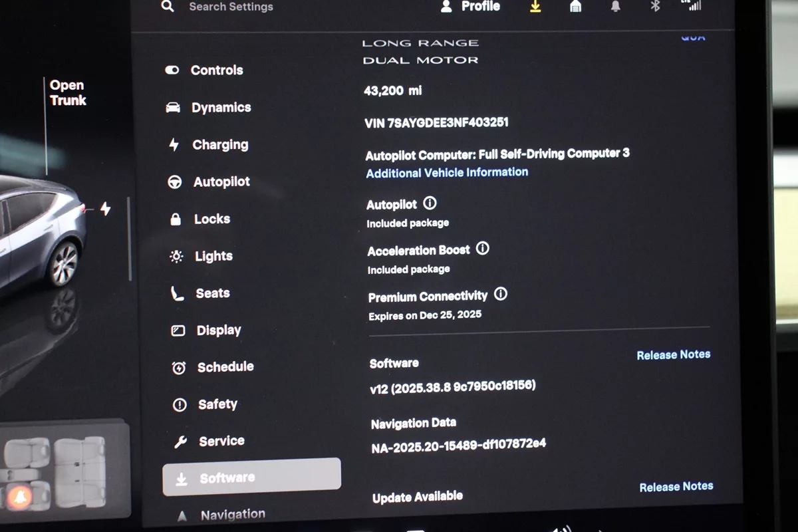This screenshot has height=532, width=798.
Task: Open notifications bell icon
Action: pos(616,6)
